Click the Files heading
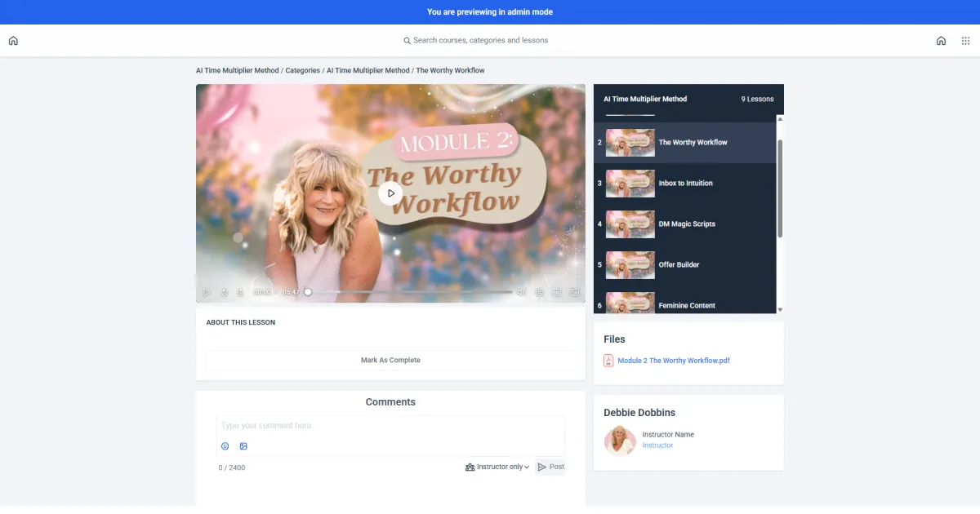 pos(614,339)
